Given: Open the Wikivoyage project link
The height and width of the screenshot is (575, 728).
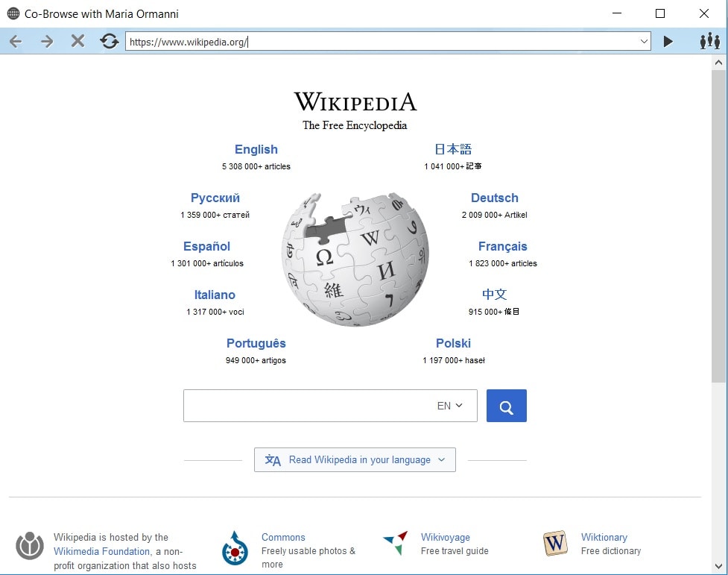Looking at the screenshot, I should [x=446, y=537].
